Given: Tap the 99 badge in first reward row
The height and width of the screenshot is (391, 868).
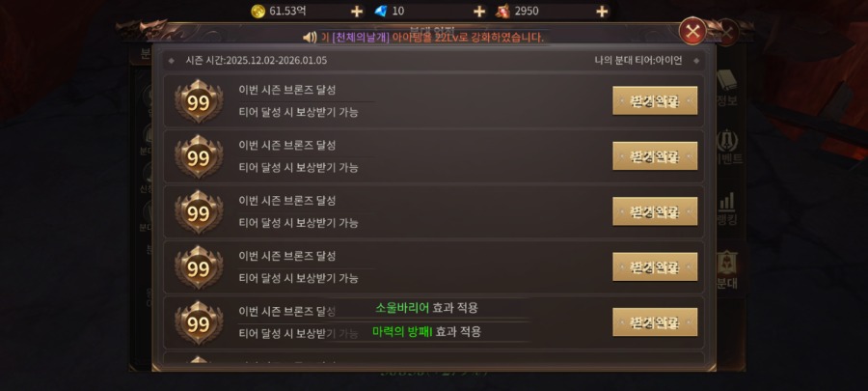Looking at the screenshot, I should pos(199,101).
